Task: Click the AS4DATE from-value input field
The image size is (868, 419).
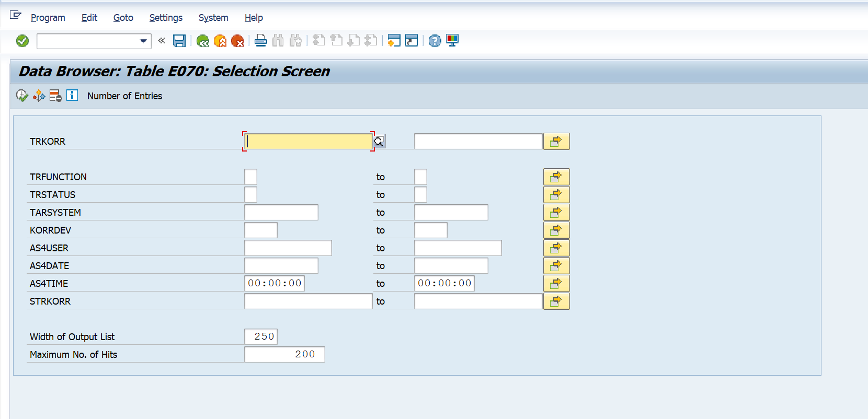Action: (x=281, y=265)
